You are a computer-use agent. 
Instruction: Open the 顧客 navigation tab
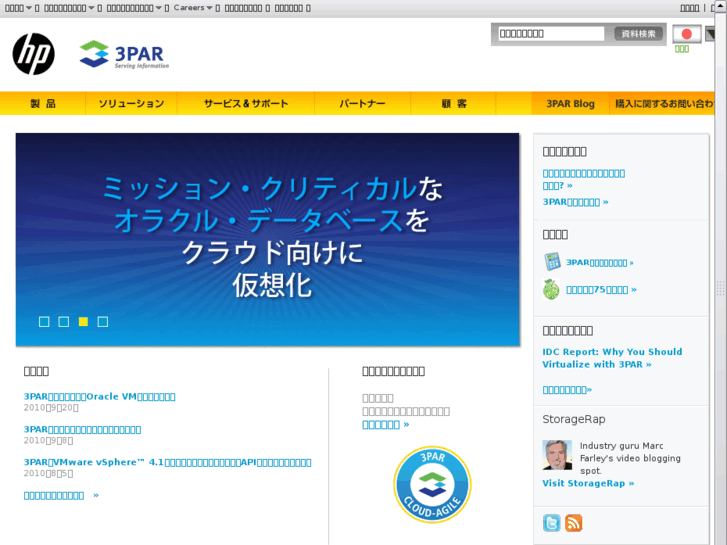pos(453,103)
